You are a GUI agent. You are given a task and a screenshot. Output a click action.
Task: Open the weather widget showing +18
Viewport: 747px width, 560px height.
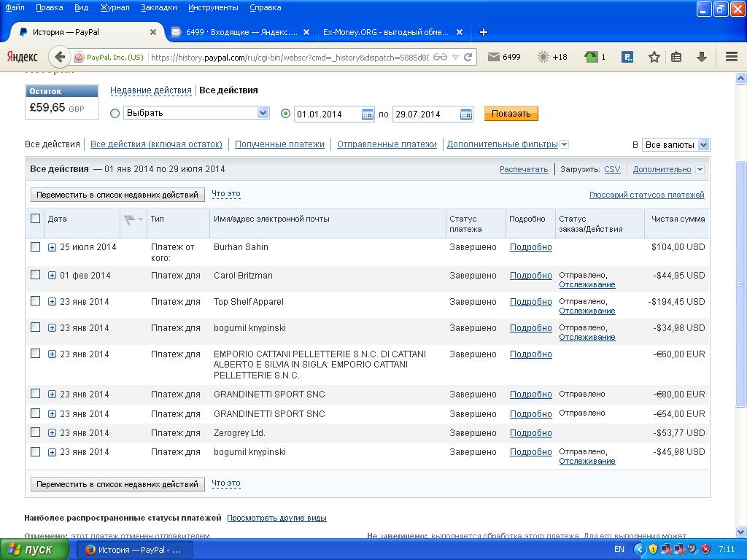[552, 57]
